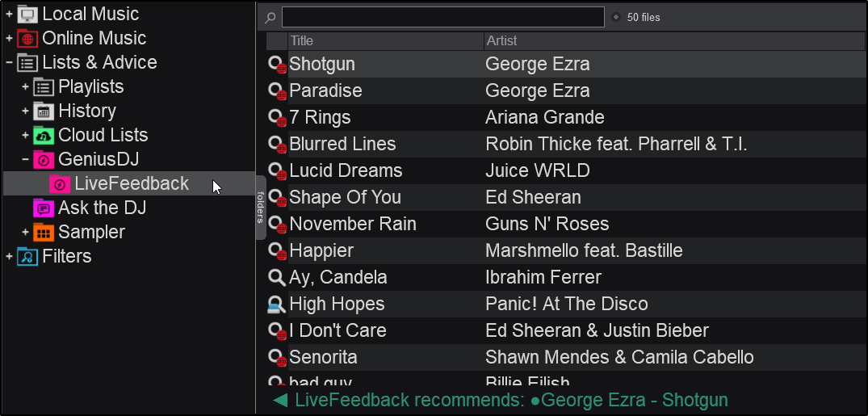Click the magnifier icon beside the search box
This screenshot has height=416, width=868.
click(270, 17)
